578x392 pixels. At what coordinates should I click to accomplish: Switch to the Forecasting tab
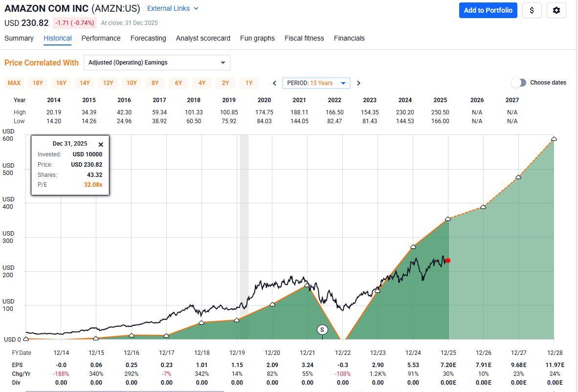pyautogui.click(x=148, y=38)
